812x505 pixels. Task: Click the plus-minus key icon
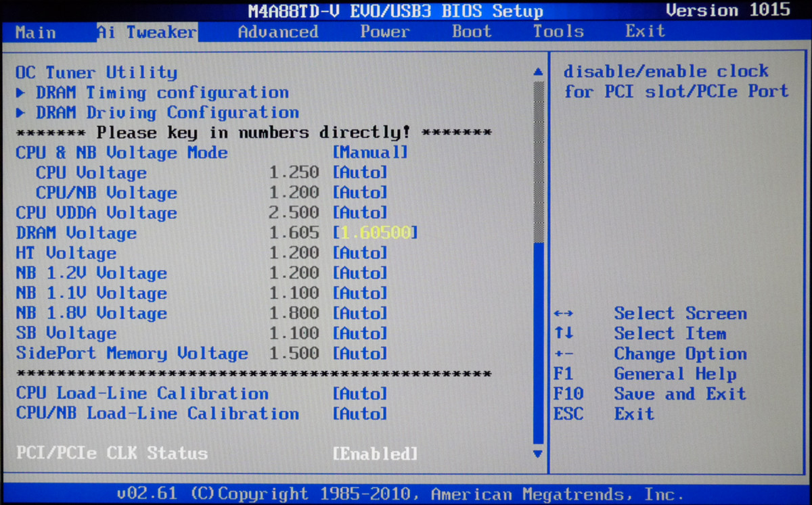pyautogui.click(x=563, y=354)
